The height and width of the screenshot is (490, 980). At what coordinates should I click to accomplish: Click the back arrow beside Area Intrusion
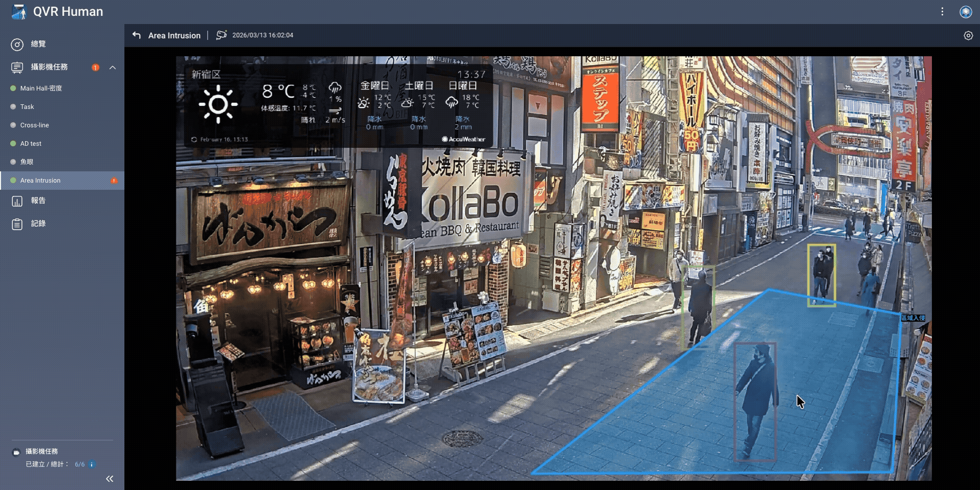(x=137, y=35)
